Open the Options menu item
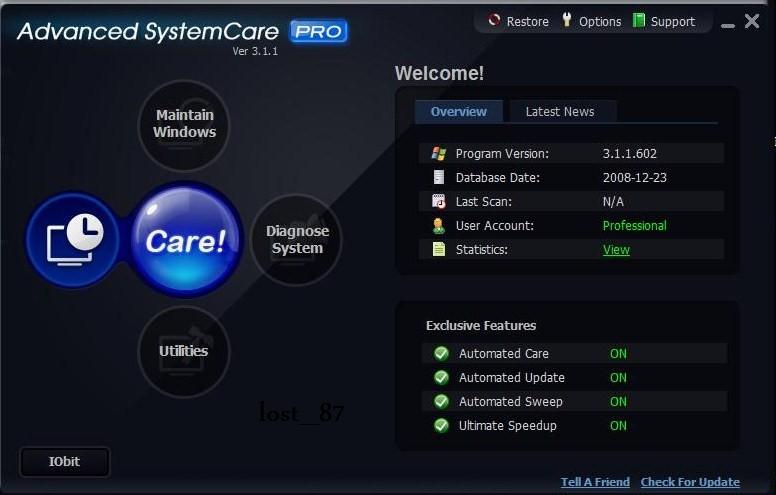 (600, 22)
